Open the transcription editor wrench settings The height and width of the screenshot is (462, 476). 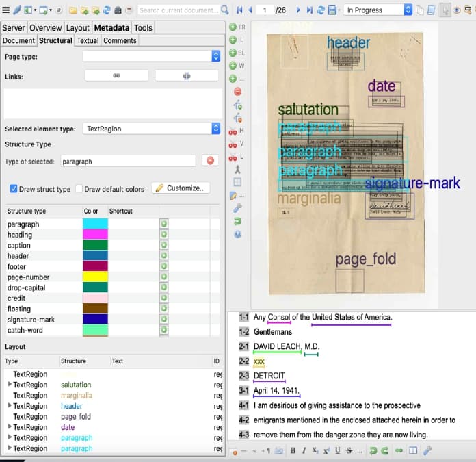(x=427, y=450)
